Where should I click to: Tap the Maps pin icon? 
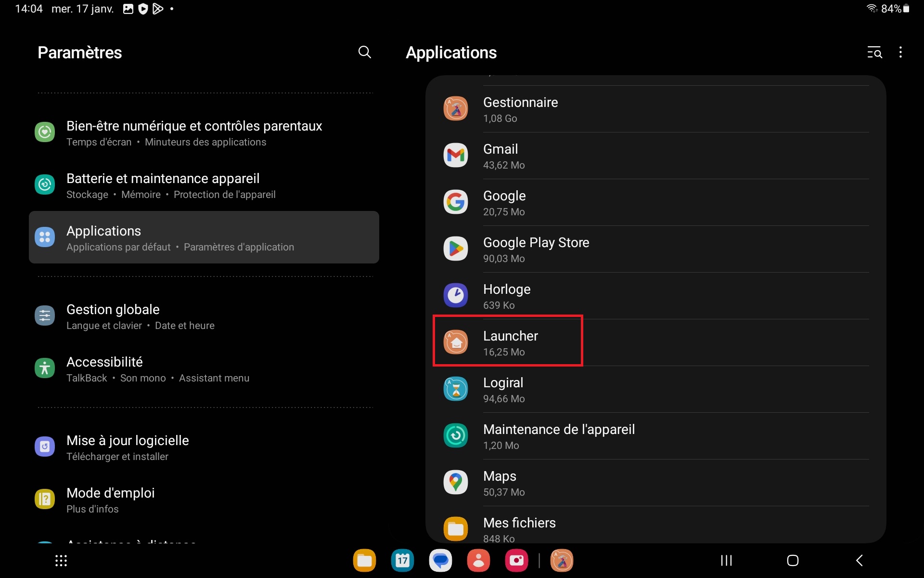(x=455, y=482)
